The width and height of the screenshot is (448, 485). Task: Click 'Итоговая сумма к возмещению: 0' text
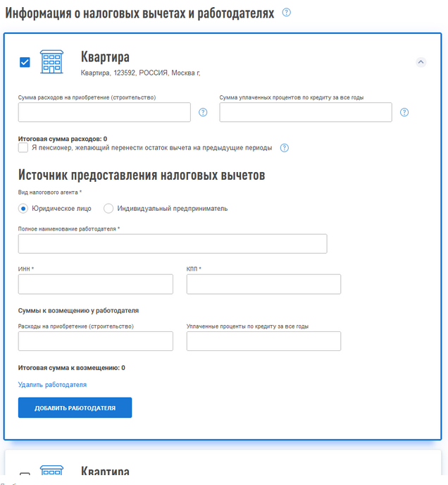tap(71, 368)
